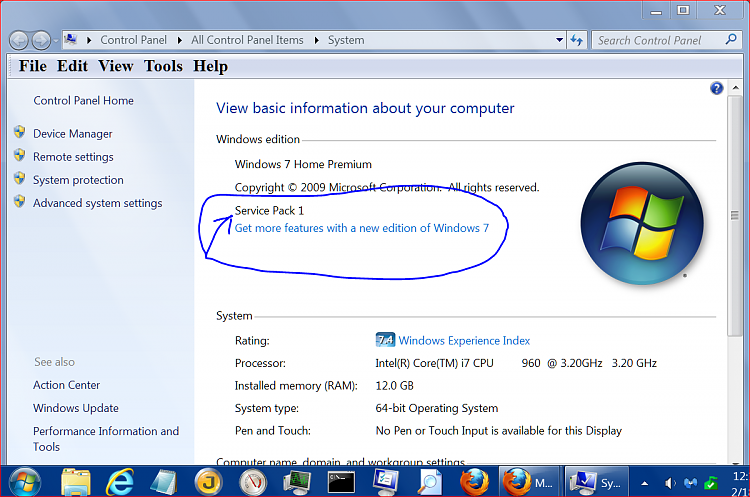The image size is (750, 497).
Task: Open the address bar history dropdown
Action: [559, 40]
